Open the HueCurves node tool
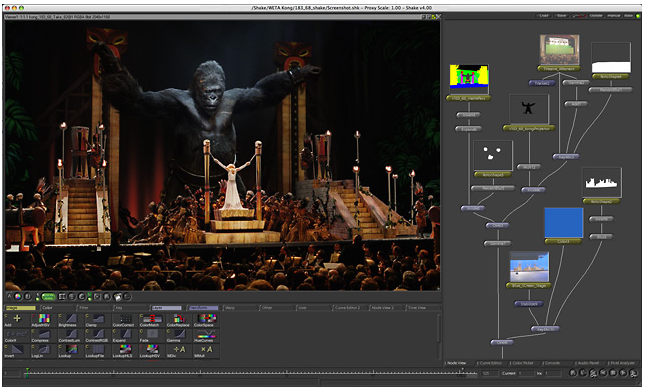646x391 pixels. (x=206, y=334)
